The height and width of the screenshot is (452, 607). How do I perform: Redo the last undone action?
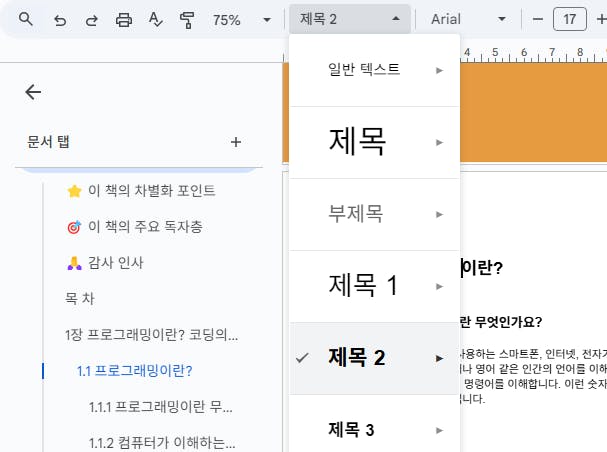92,19
